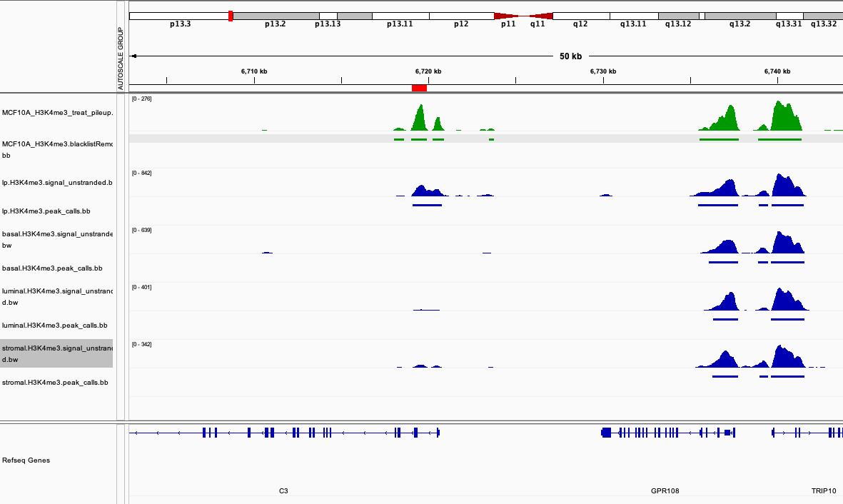Click the 50 kb span label on the ruler
843x504 pixels.
click(570, 56)
